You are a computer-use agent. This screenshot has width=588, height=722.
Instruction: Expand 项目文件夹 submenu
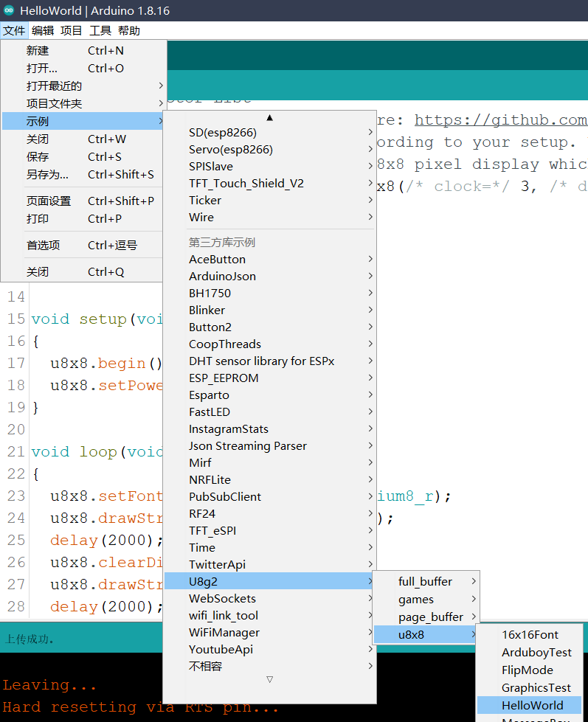[x=83, y=103]
